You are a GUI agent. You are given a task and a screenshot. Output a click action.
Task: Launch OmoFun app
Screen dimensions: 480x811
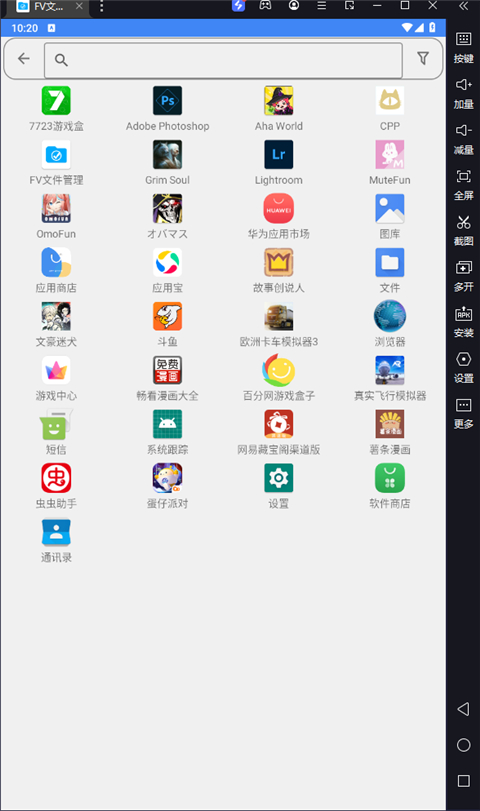point(56,208)
